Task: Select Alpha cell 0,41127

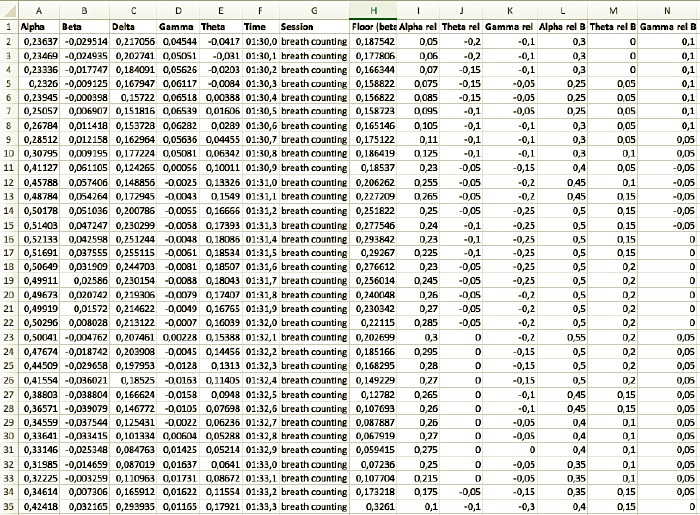Action: point(39,168)
